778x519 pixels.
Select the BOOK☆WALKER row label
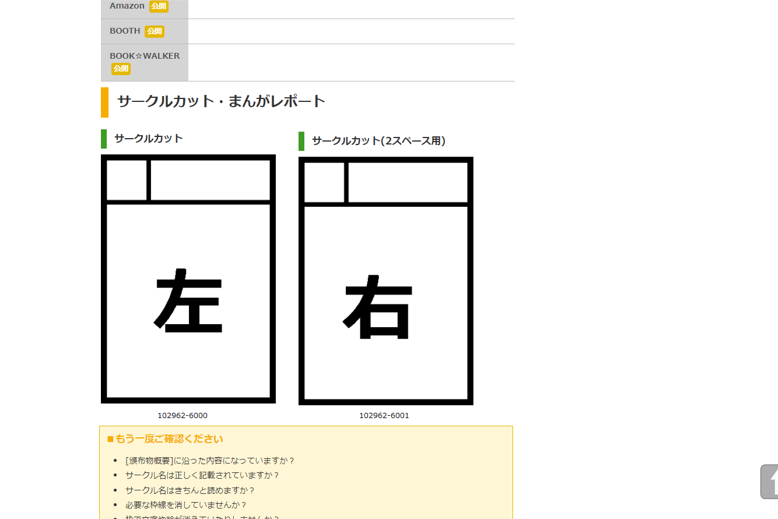pos(145,56)
